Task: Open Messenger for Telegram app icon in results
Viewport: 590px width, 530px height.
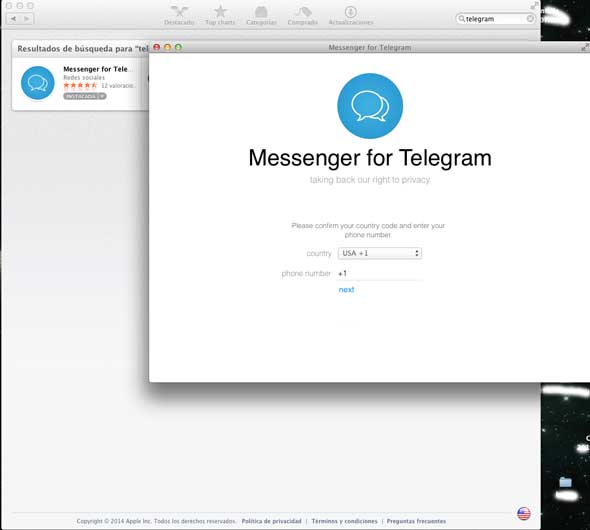Action: [38, 83]
